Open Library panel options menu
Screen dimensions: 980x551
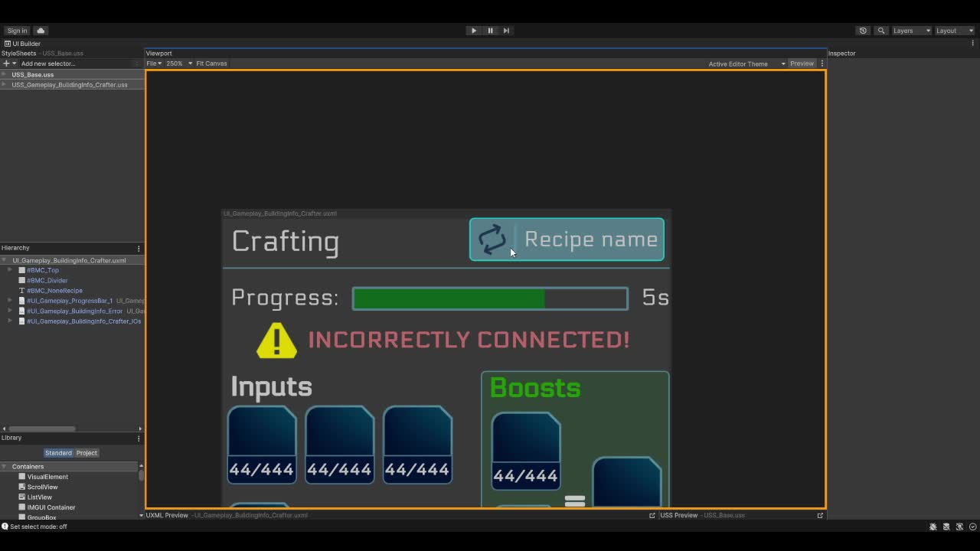tap(139, 439)
